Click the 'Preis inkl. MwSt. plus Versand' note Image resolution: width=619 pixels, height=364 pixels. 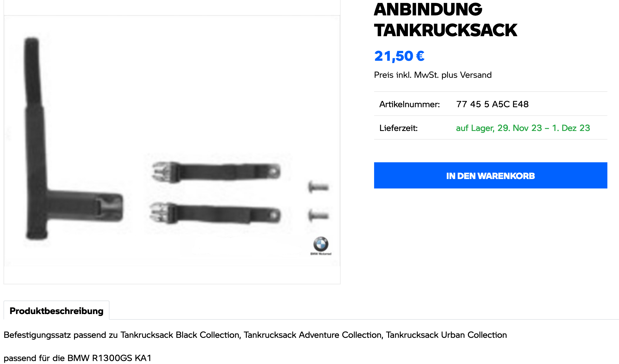click(433, 75)
